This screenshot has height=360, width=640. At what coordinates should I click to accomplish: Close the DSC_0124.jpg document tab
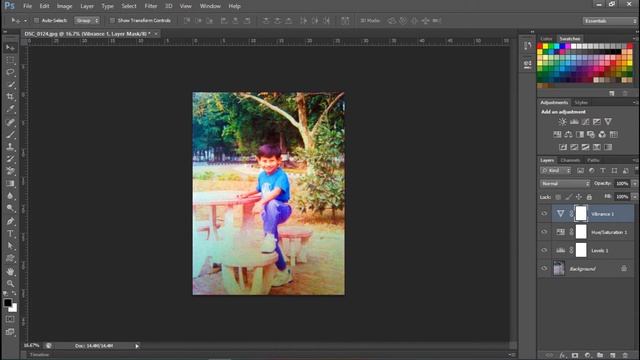click(156, 34)
